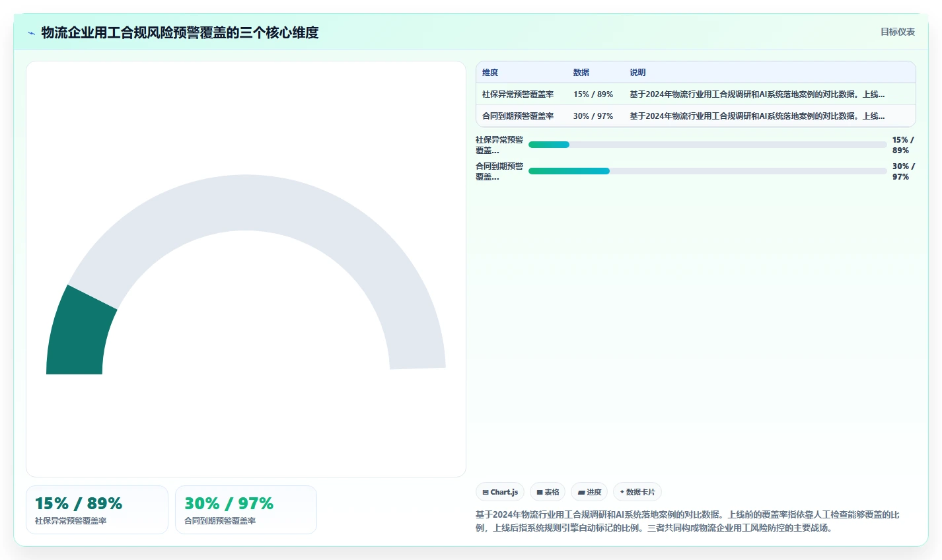Viewport: 942px width, 560px height.
Task: Open the 30% / 97% stat card
Action: click(x=246, y=510)
